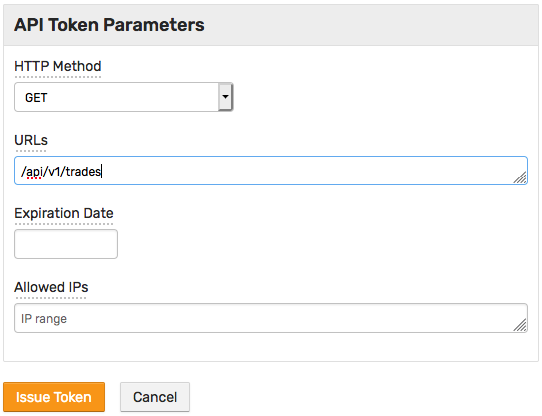Click the Allowed IPs label
This screenshot has height=416, width=542.
(x=51, y=287)
